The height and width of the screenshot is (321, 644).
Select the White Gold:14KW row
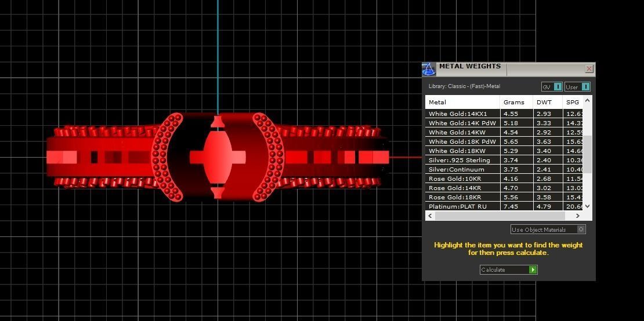(x=504, y=132)
